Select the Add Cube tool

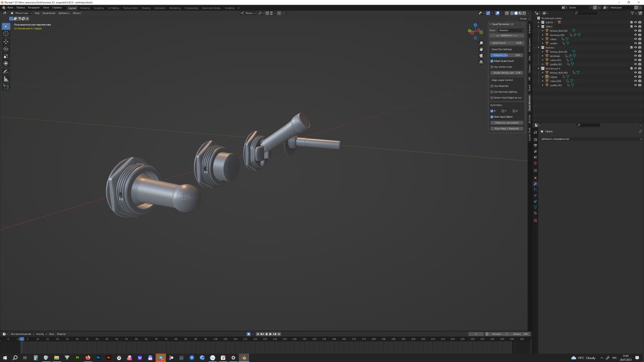click(x=6, y=87)
